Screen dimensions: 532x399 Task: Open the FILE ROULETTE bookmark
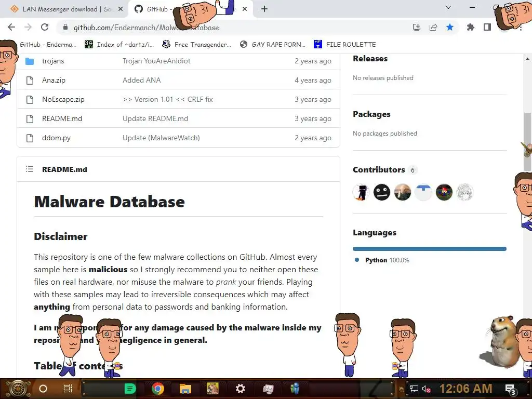[345, 45]
